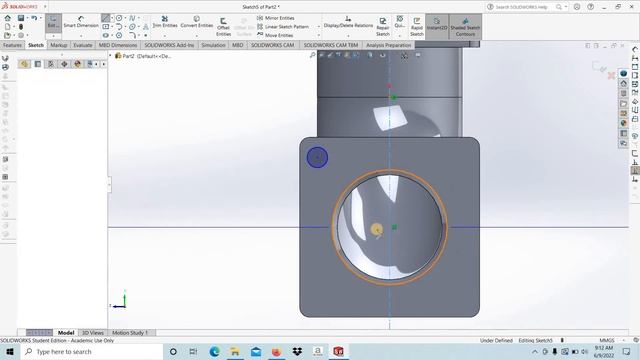Open the SOLIDWORKS CAM tab

pos(272,45)
